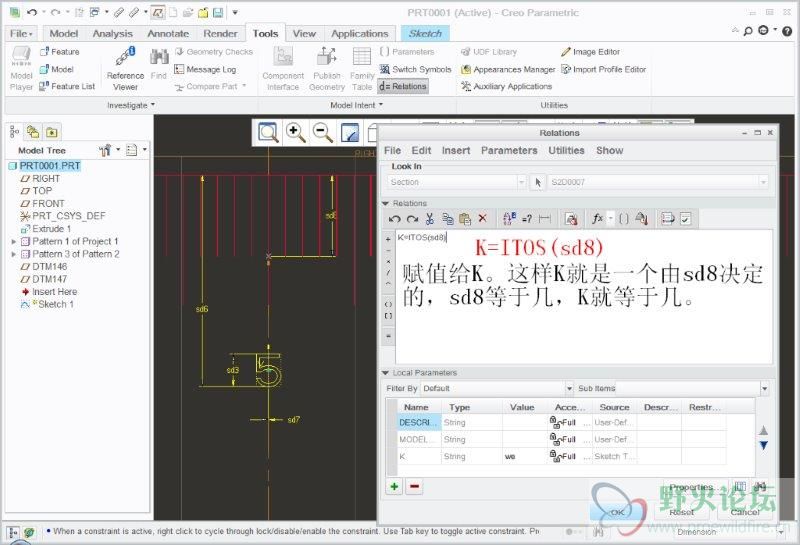Expand the Pattern 3 of Pattern 2 node
Image resolution: width=800 pixels, height=545 pixels.
tap(14, 254)
